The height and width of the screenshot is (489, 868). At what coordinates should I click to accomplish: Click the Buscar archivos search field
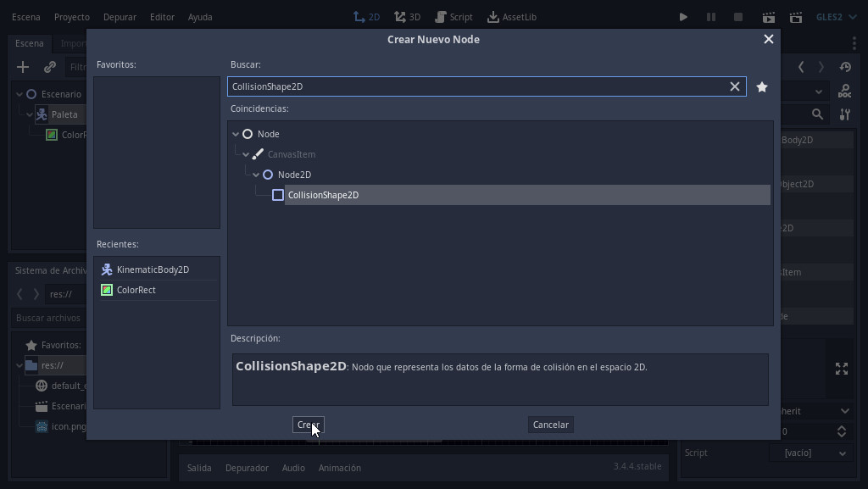[x=48, y=318]
